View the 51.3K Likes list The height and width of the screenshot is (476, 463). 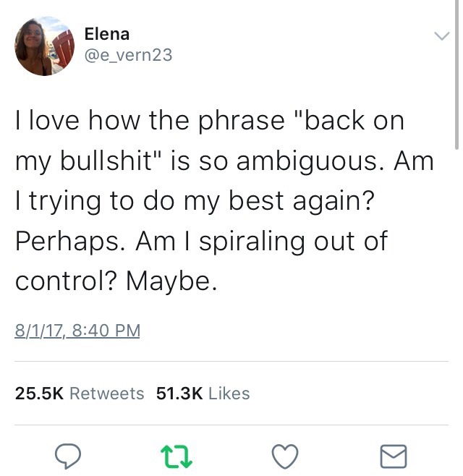[x=203, y=394]
